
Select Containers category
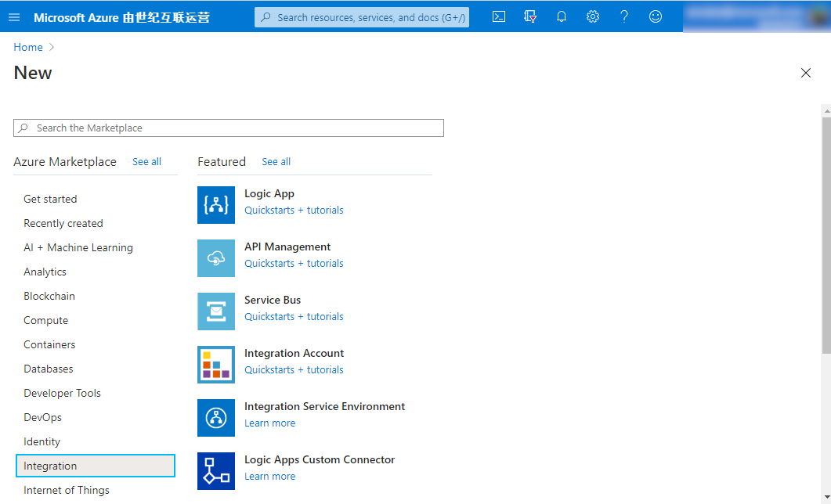coord(50,344)
